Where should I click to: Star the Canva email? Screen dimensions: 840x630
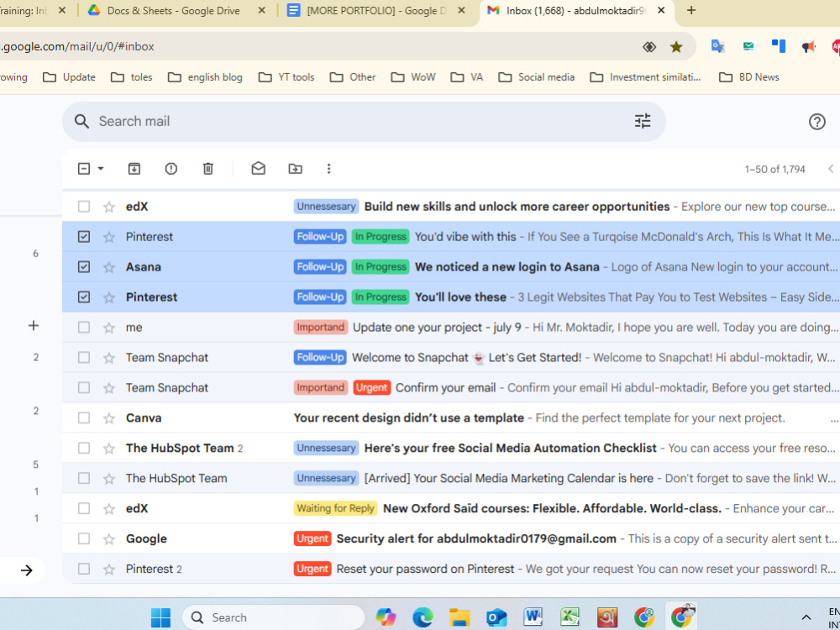click(x=109, y=417)
